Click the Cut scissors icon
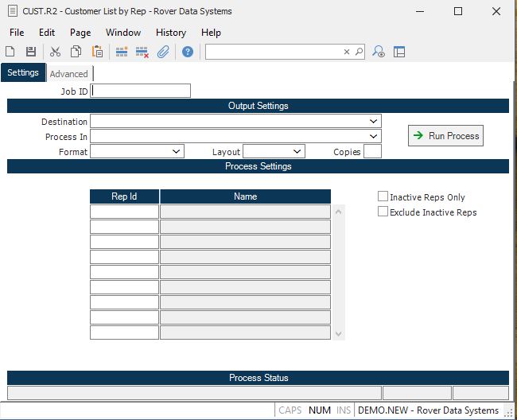This screenshot has width=517, height=420. coord(55,52)
